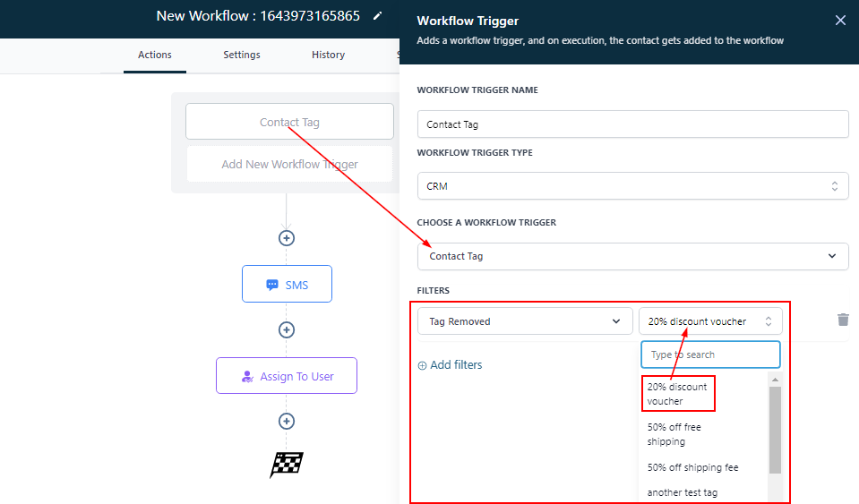Switch to the Settings tab
This screenshot has height=504, width=859.
[242, 55]
